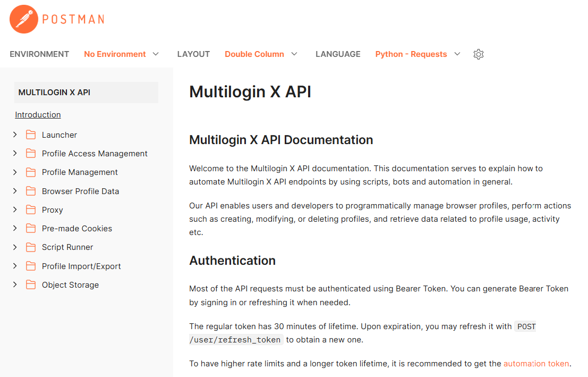Click the automation token link

coord(536,363)
